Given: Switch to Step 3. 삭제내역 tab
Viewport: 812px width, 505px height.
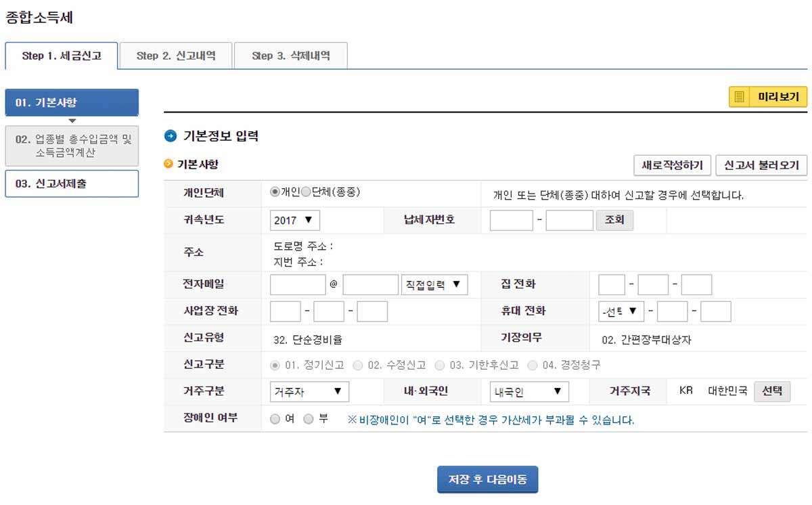Looking at the screenshot, I should (x=291, y=56).
